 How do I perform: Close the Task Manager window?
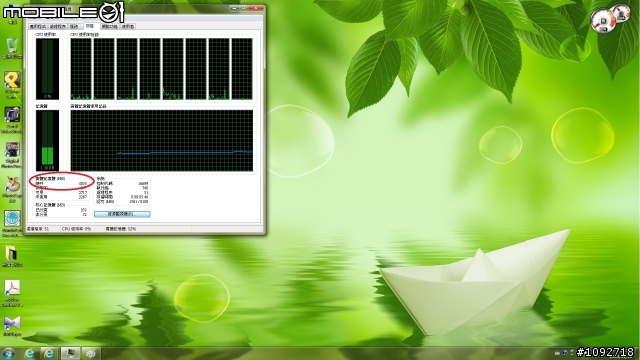256,8
